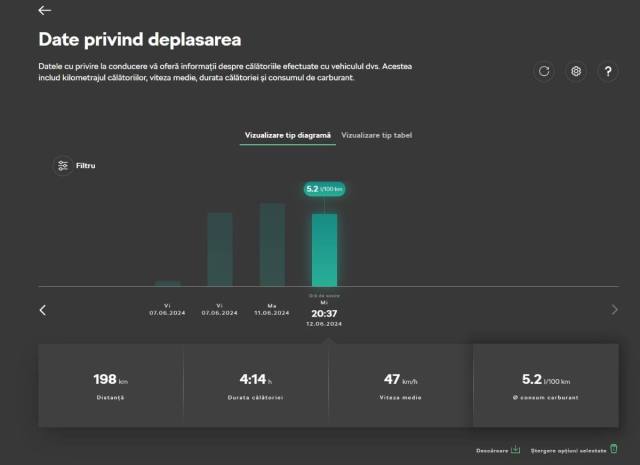Go to previous trips with left chevron

point(42,310)
